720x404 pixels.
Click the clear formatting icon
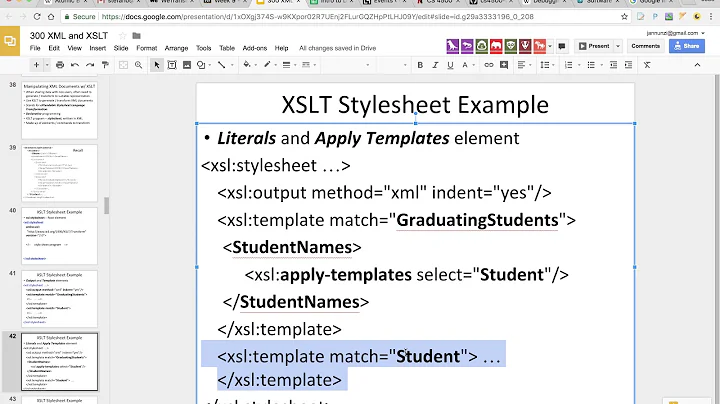point(647,65)
